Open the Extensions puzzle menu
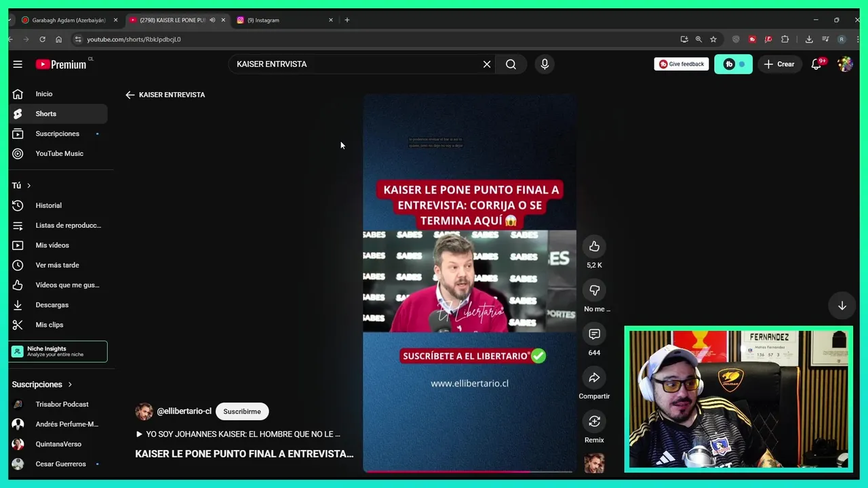 [785, 39]
